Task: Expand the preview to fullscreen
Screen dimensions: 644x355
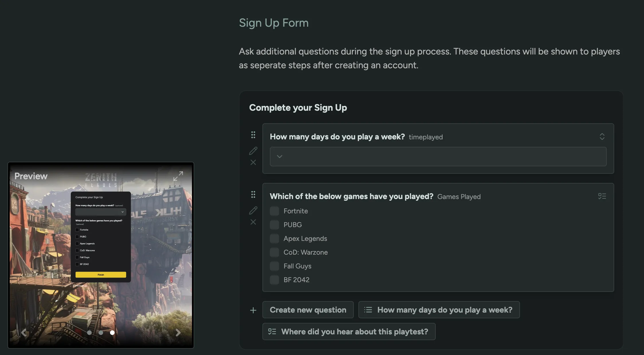Action: [x=178, y=176]
